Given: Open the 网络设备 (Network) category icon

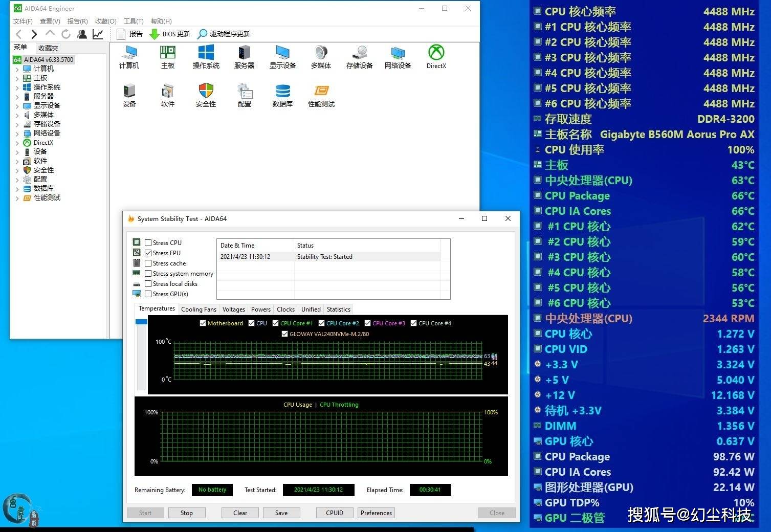Looking at the screenshot, I should pyautogui.click(x=398, y=57).
